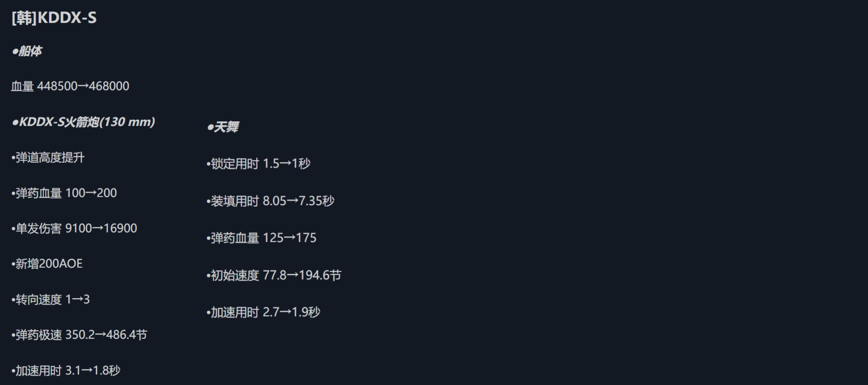Click the 加速用时 2.7→1.9秒 line
Viewport: 868px width, 385px height.
(x=263, y=312)
